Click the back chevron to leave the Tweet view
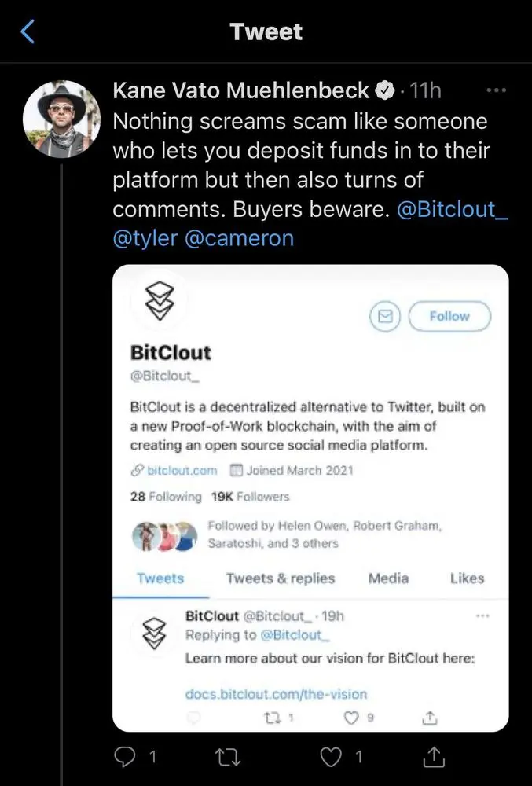Screen dimensions: 532x786 tap(28, 31)
